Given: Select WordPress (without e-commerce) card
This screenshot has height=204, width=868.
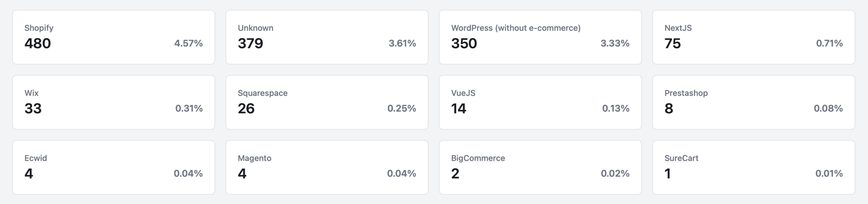Looking at the screenshot, I should (x=540, y=37).
